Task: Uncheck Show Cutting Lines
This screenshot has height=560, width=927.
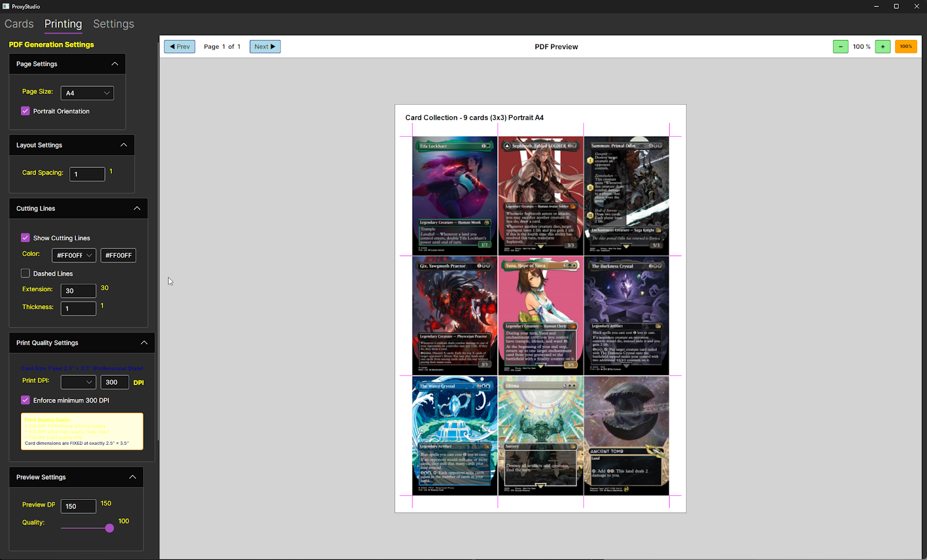Action: pos(25,238)
